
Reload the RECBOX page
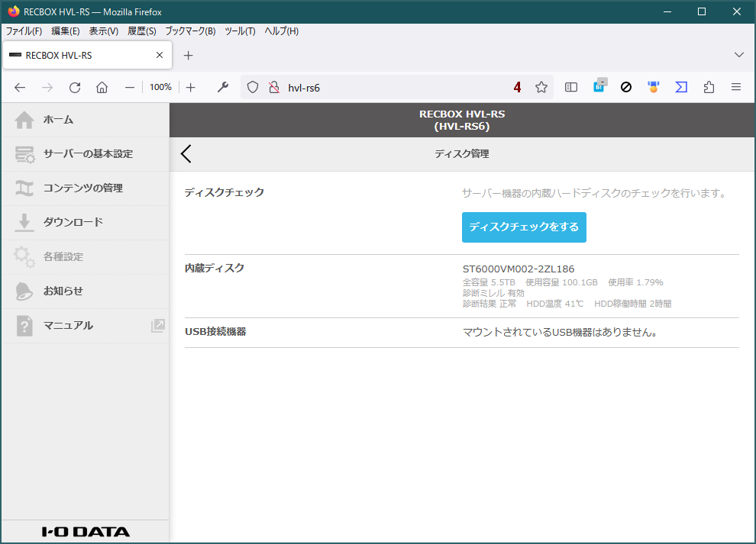pos(74,87)
